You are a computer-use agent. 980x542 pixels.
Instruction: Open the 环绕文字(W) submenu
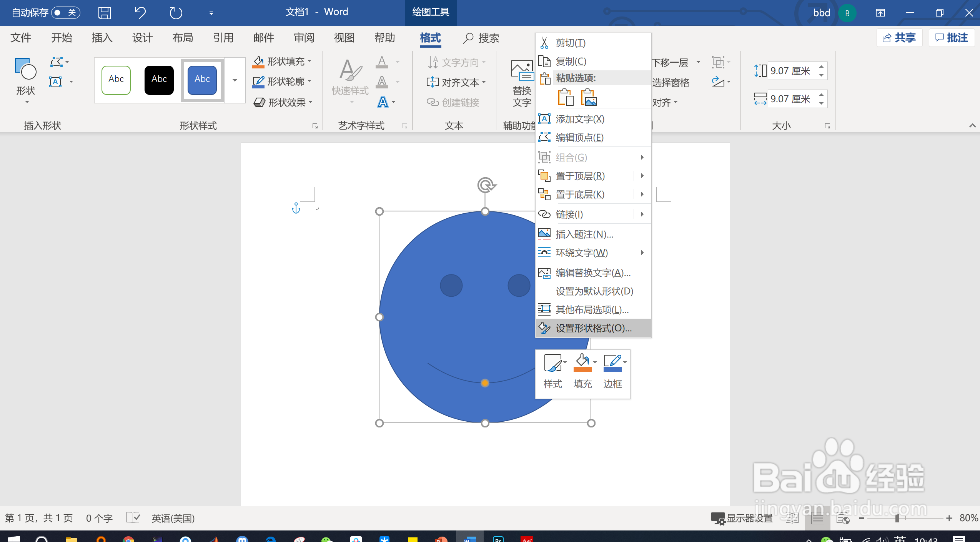coord(593,253)
